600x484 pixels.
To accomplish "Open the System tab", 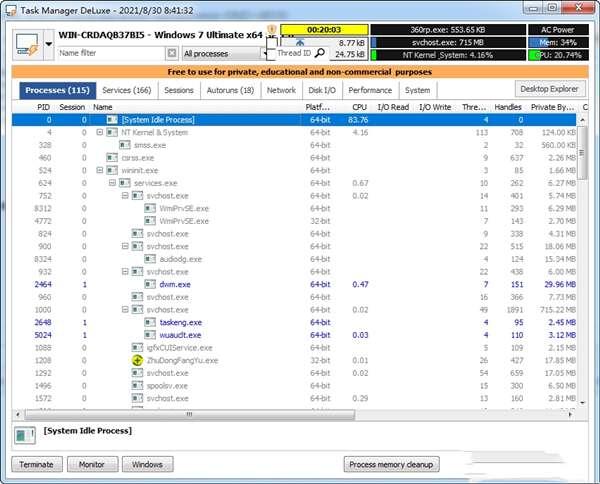I will [x=417, y=90].
